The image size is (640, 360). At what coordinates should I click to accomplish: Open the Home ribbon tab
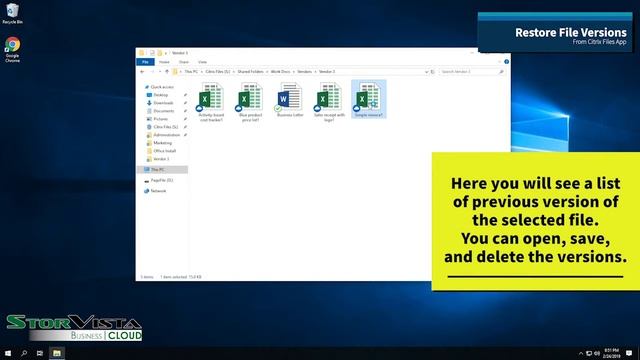click(164, 62)
